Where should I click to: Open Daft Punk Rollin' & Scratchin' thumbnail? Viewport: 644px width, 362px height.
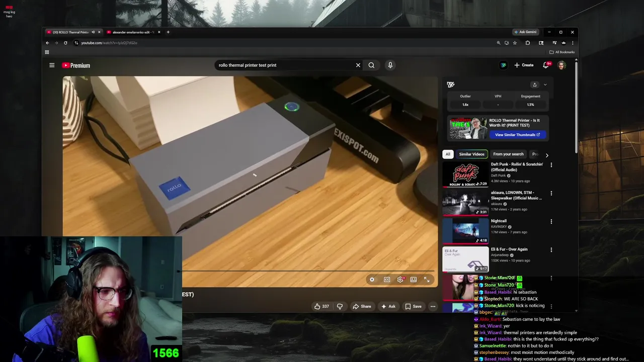tap(465, 174)
